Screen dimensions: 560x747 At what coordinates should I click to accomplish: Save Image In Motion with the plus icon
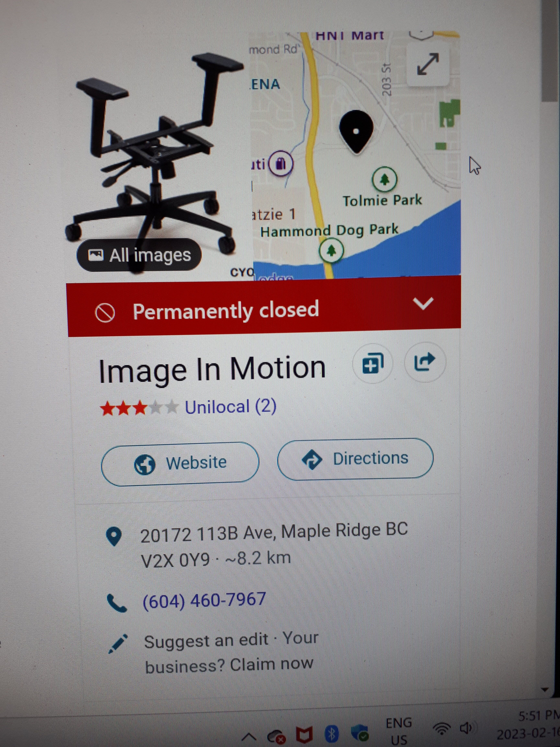[x=372, y=364]
